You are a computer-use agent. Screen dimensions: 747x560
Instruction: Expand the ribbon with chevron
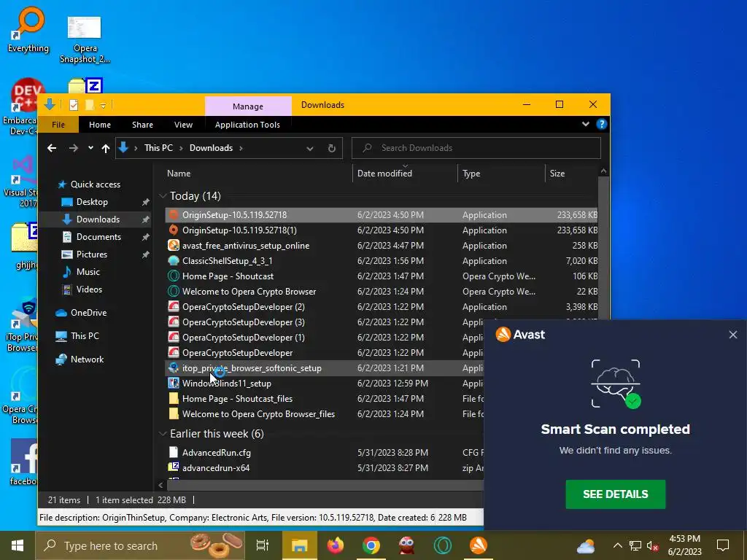click(586, 124)
